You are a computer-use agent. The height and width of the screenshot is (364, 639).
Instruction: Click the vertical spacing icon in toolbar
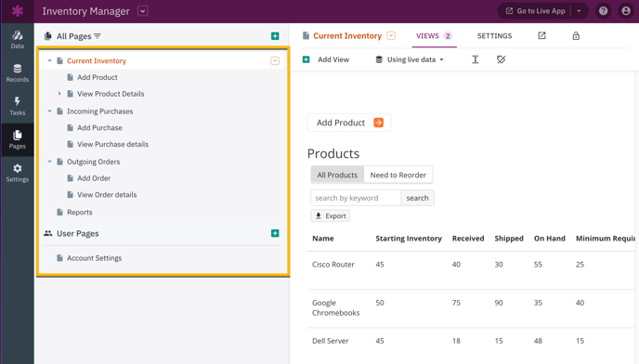[476, 59]
